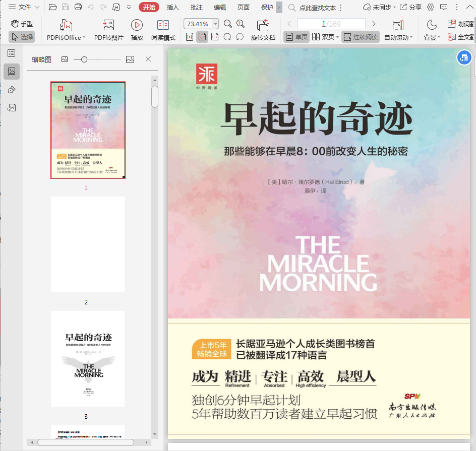
Task: Undo the last action
Action: 90,7
